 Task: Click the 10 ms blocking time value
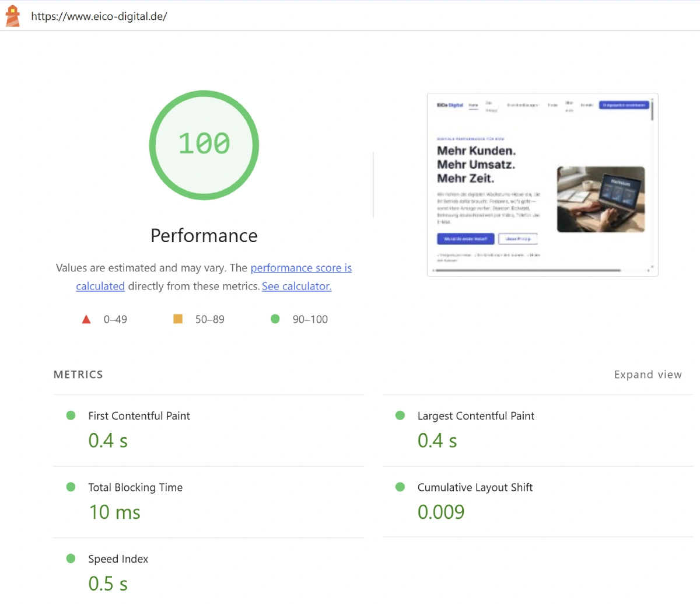[x=115, y=512]
